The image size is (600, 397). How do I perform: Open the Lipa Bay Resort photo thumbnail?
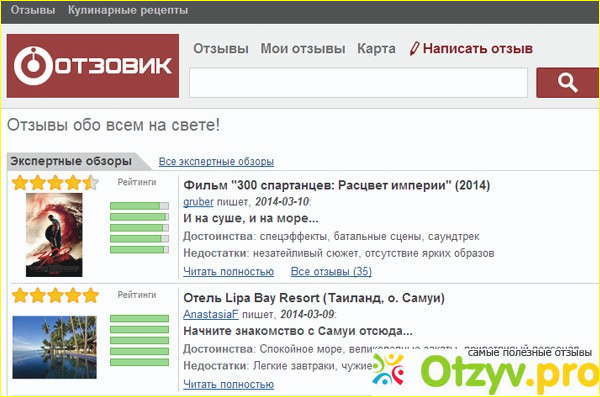coord(54,347)
